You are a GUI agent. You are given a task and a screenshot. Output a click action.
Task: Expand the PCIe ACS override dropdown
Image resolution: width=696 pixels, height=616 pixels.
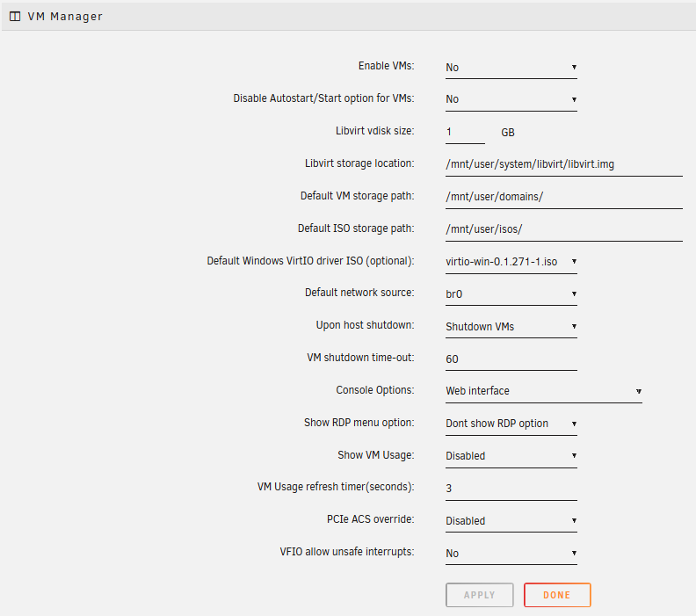pos(511,521)
